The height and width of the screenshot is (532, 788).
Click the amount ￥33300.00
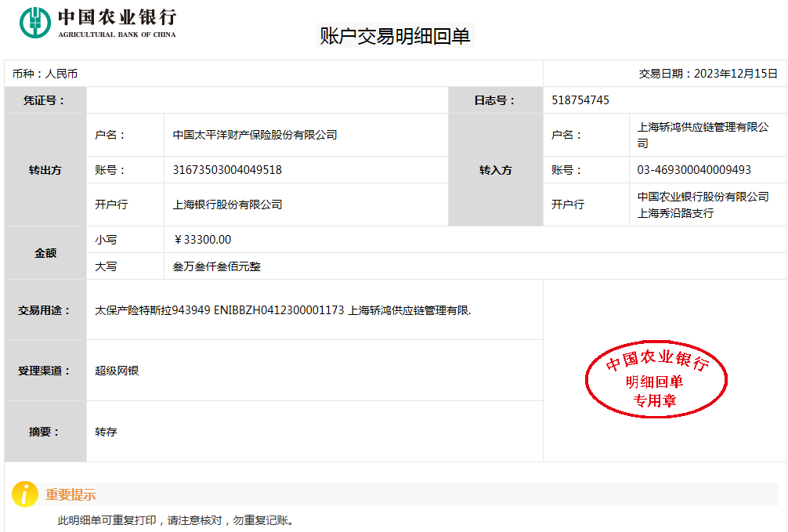point(203,240)
